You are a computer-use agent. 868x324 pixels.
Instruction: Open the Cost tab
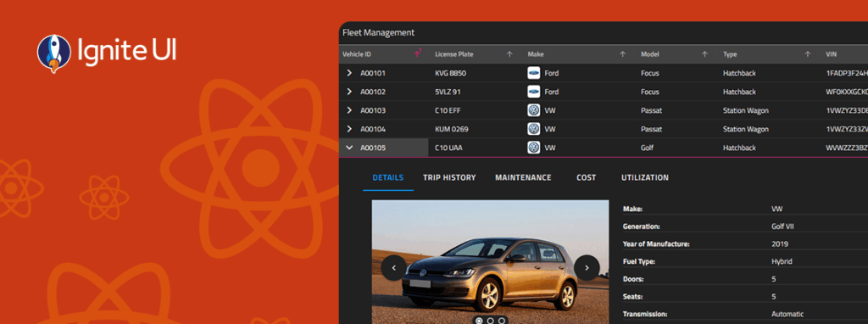point(587,178)
